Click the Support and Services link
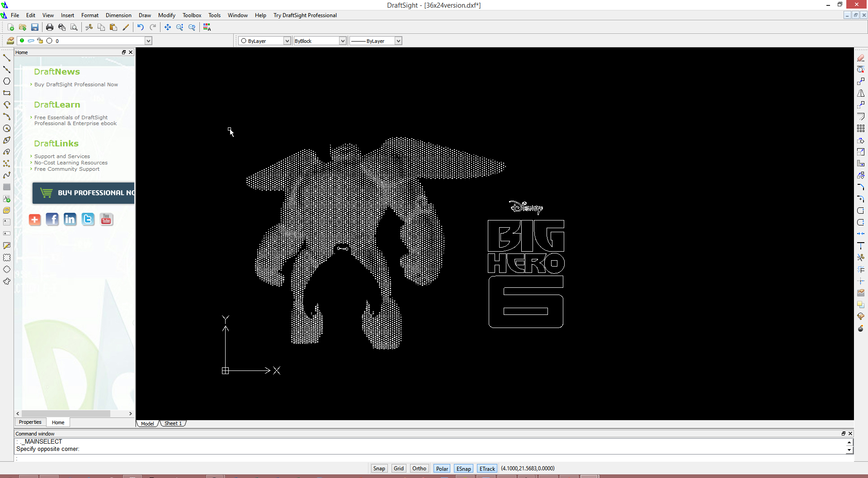Image resolution: width=868 pixels, height=478 pixels. coord(62,156)
